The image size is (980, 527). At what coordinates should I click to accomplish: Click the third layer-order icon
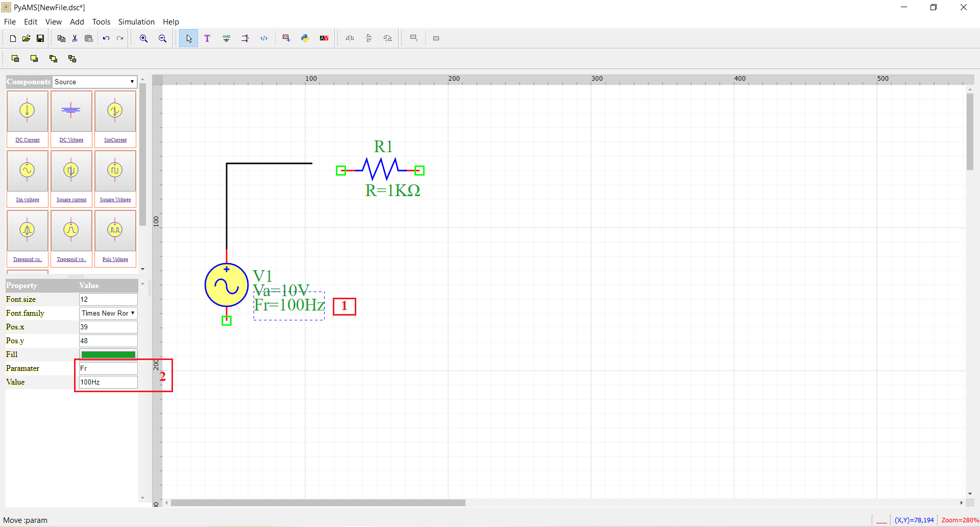53,59
